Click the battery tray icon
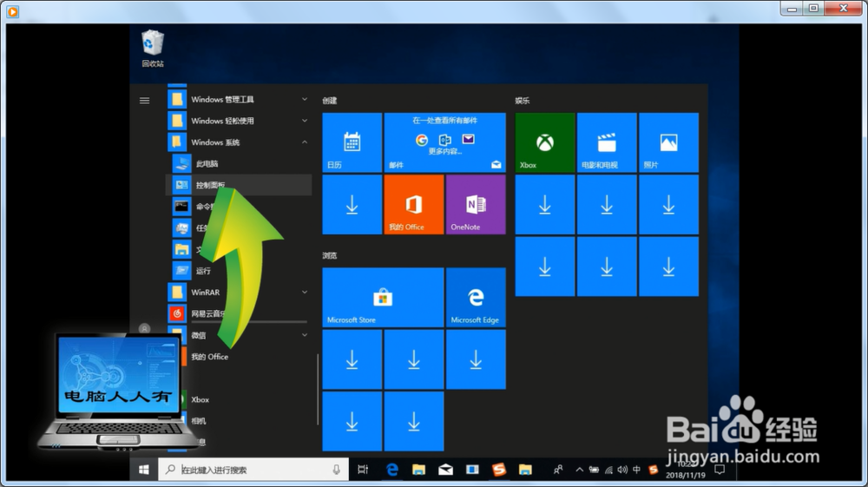Viewport: 868px width, 487px height. coord(594,470)
